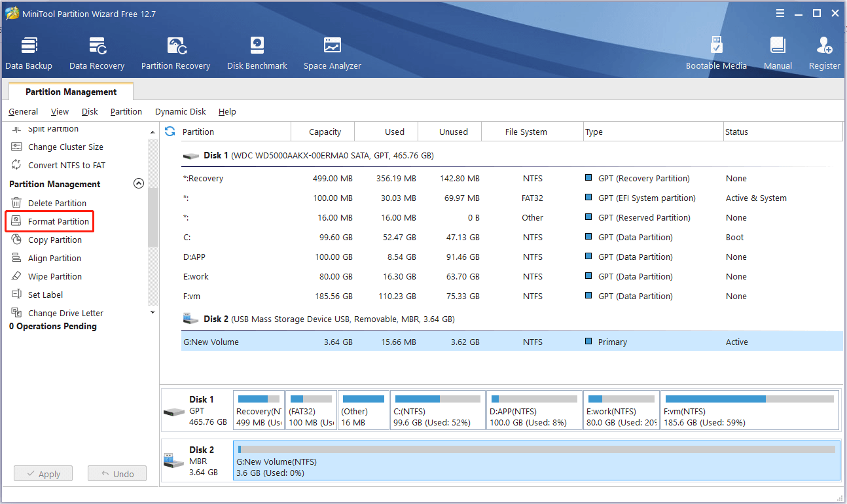Click the Delete Partition icon
The width and height of the screenshot is (847, 504).
point(16,203)
